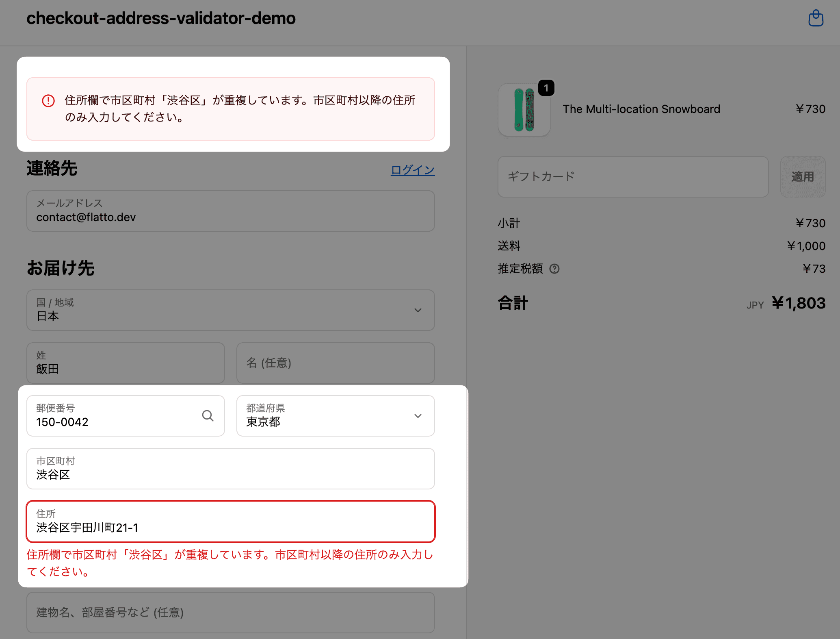840x639 pixels.
Task: Expand the 都道府県 prefecture dropdown
Action: (x=335, y=416)
